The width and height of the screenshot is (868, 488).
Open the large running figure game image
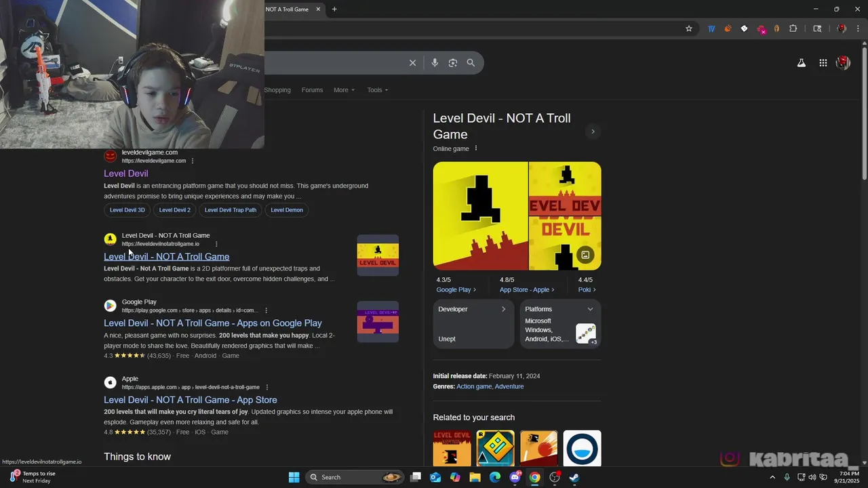(x=480, y=216)
